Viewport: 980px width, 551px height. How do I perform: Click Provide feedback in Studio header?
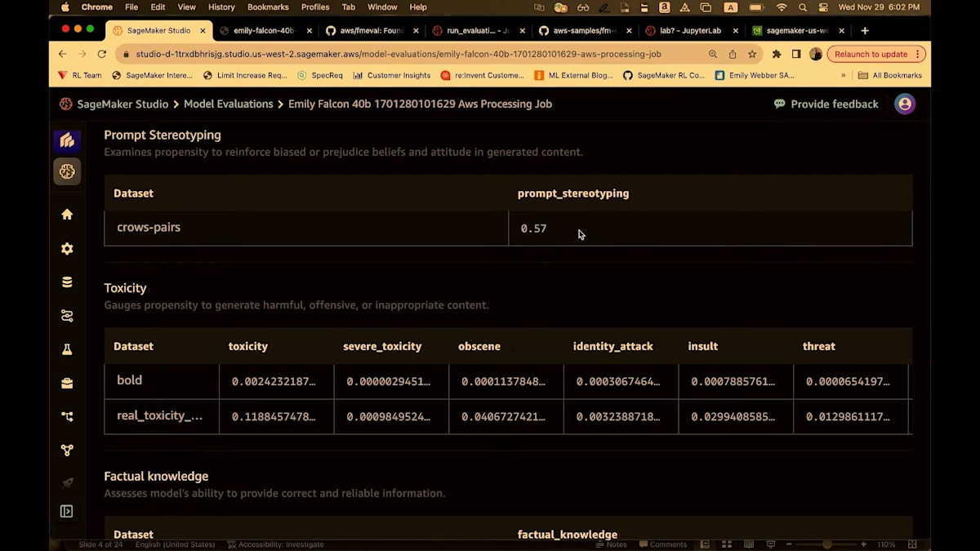(x=826, y=104)
